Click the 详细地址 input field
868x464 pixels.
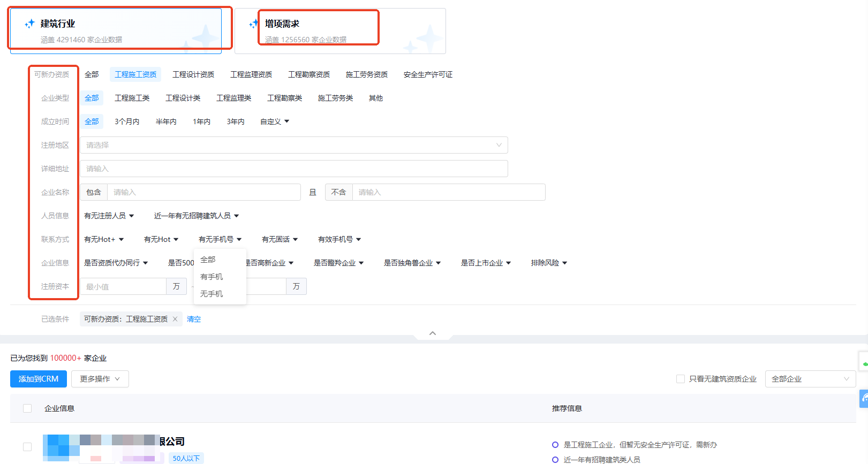pos(293,169)
